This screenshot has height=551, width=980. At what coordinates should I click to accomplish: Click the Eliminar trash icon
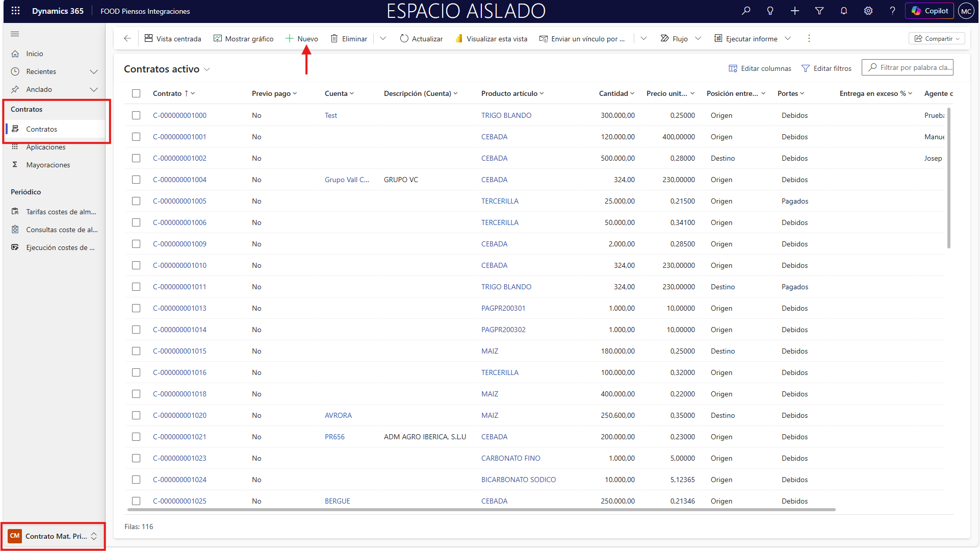[334, 39]
